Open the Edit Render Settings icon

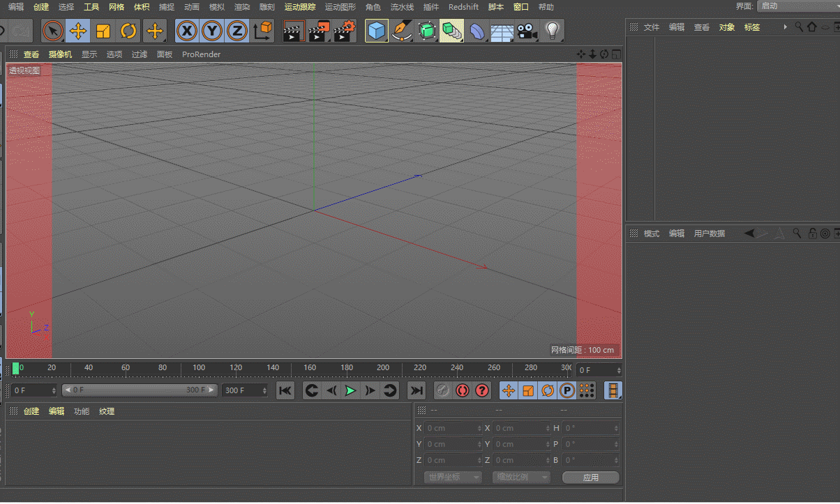click(345, 31)
